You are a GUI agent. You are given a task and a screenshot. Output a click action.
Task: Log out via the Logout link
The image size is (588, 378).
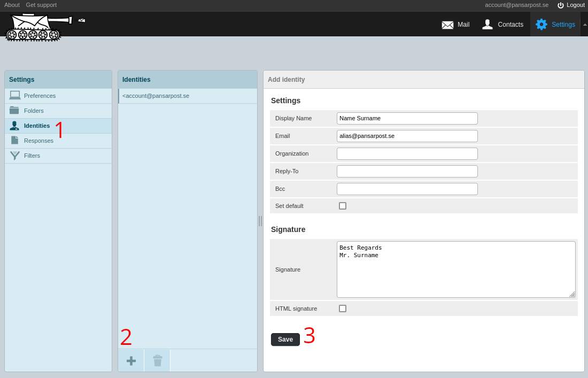pyautogui.click(x=571, y=5)
